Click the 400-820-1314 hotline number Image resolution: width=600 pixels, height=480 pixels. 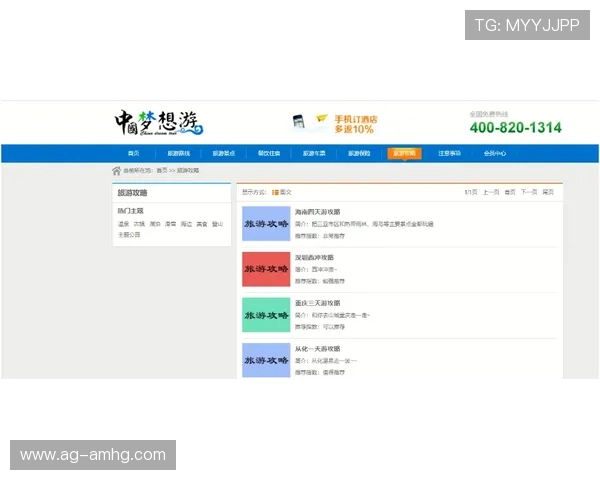click(515, 127)
